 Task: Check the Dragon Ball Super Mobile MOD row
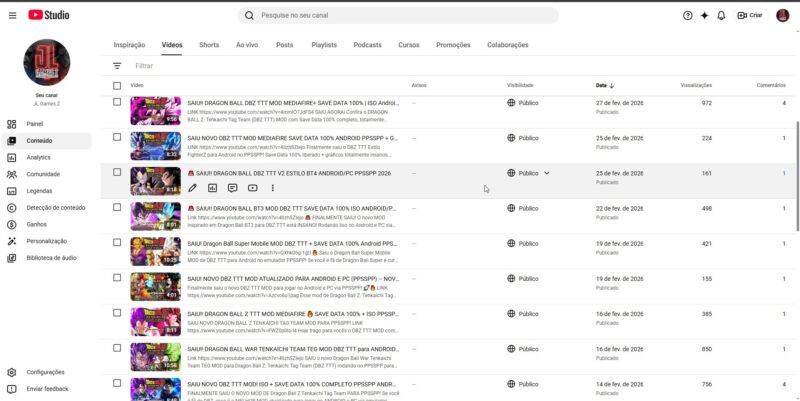tap(117, 243)
